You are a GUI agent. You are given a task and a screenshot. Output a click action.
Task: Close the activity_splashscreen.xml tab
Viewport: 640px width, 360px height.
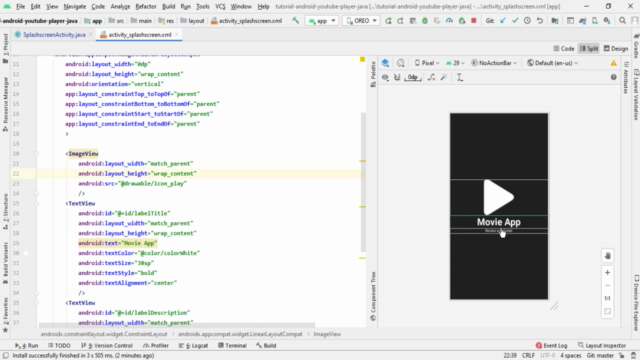tap(176, 35)
